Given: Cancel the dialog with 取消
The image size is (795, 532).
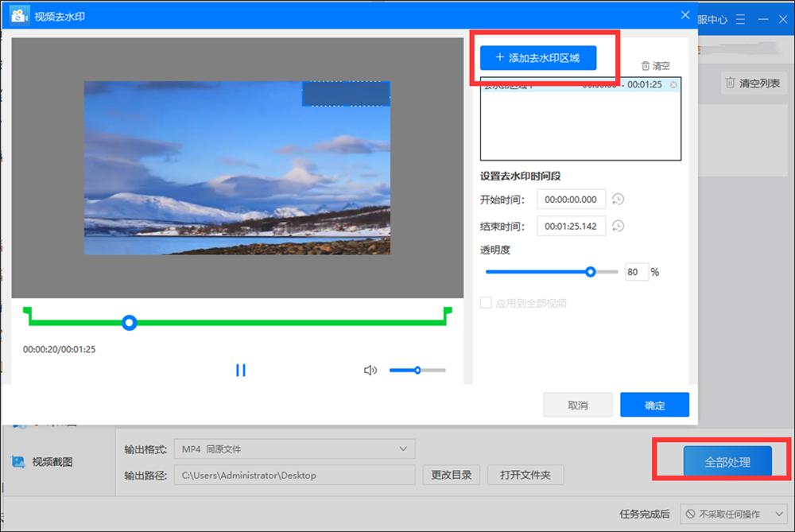Looking at the screenshot, I should click(x=577, y=405).
